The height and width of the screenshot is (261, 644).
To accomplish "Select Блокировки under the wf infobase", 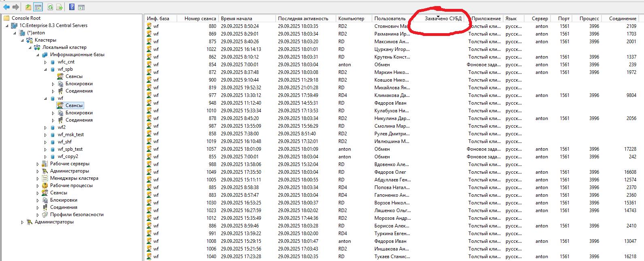I will coord(79,113).
